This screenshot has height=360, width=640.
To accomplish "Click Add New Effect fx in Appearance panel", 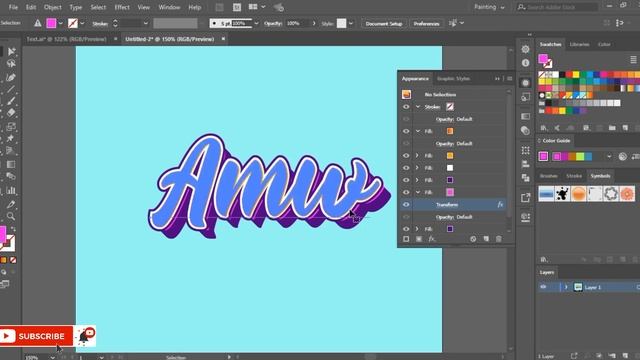I will pos(432,239).
